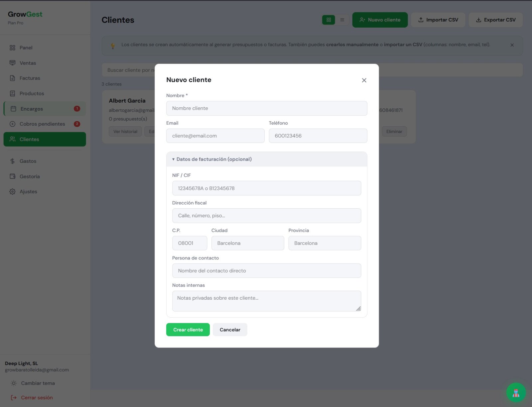532x407 pixels.
Task: Click the Cerrar sesión logout icon
Action: [14, 398]
